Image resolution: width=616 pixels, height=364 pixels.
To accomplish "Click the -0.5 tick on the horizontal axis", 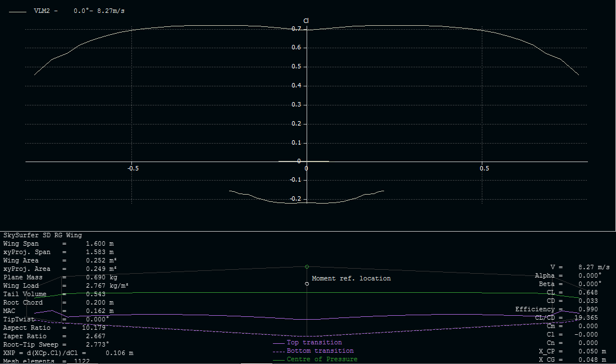I will 132,168.
